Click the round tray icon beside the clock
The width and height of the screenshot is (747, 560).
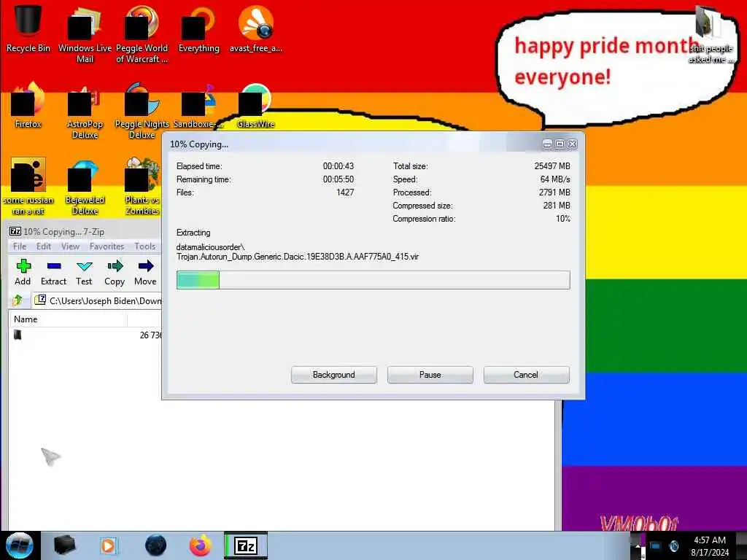click(673, 545)
